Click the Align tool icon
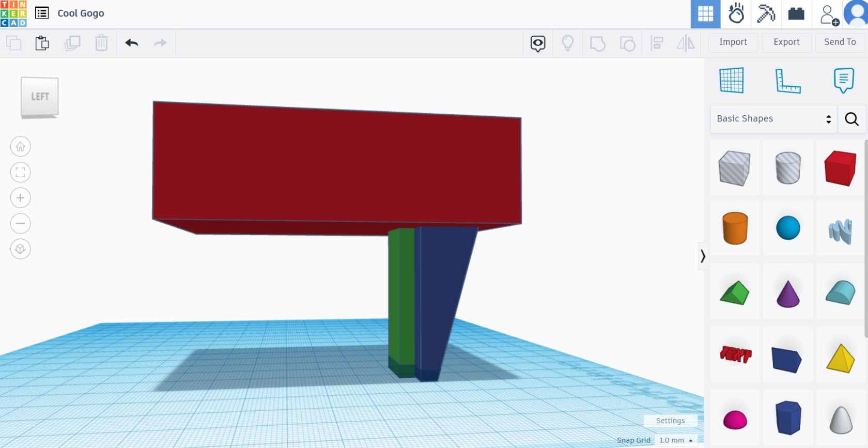 pyautogui.click(x=657, y=43)
